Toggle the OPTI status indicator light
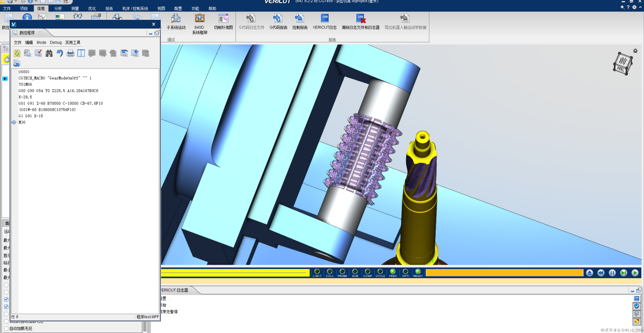Image resolution: width=644 pixels, height=333 pixels. click(405, 272)
